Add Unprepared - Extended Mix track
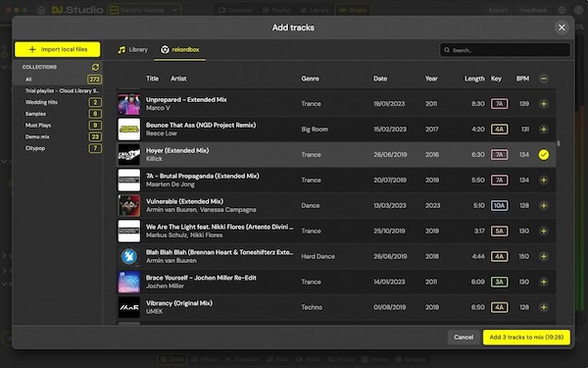The width and height of the screenshot is (588, 368). click(543, 104)
